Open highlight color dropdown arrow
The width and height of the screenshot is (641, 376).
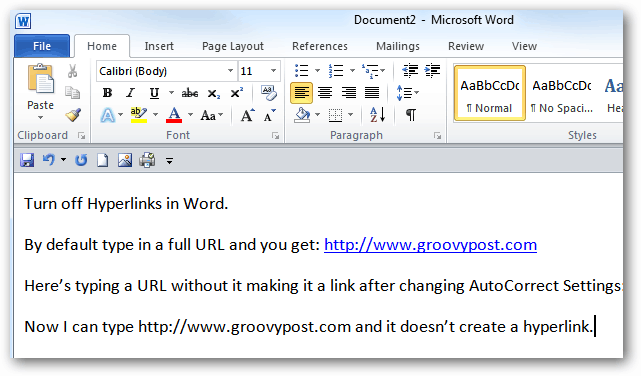coord(155,115)
